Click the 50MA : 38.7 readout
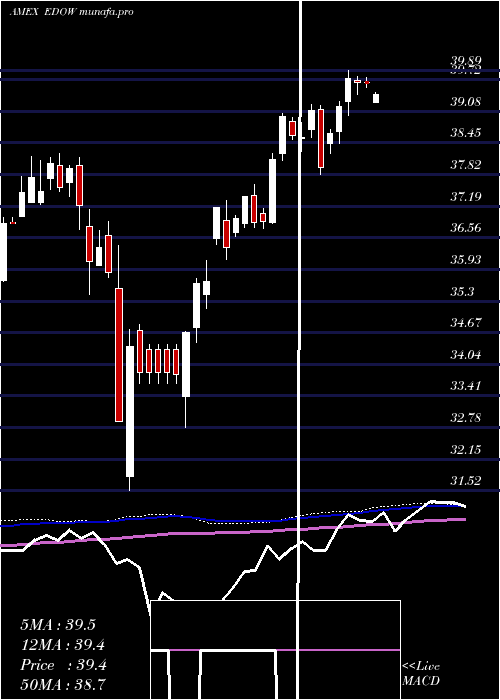Viewport: 500px width, 700px height. pos(63,685)
